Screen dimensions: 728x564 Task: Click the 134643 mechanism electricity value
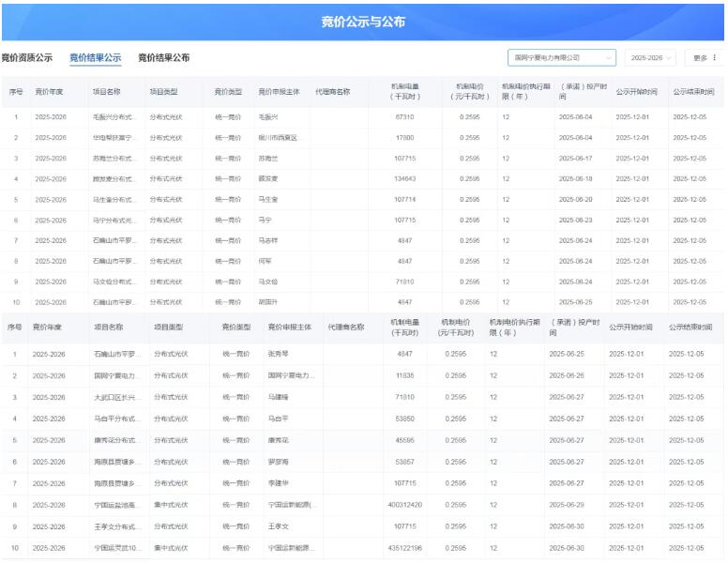[x=405, y=179]
